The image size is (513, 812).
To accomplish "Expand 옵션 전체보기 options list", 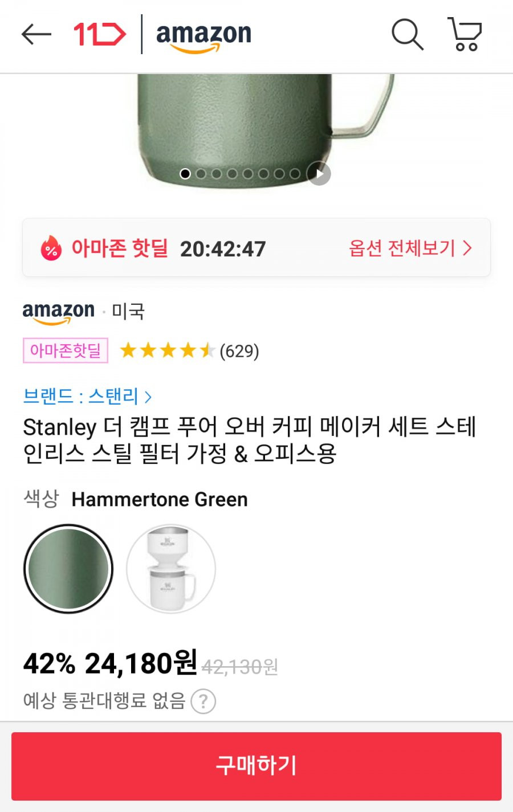I will pos(410,248).
